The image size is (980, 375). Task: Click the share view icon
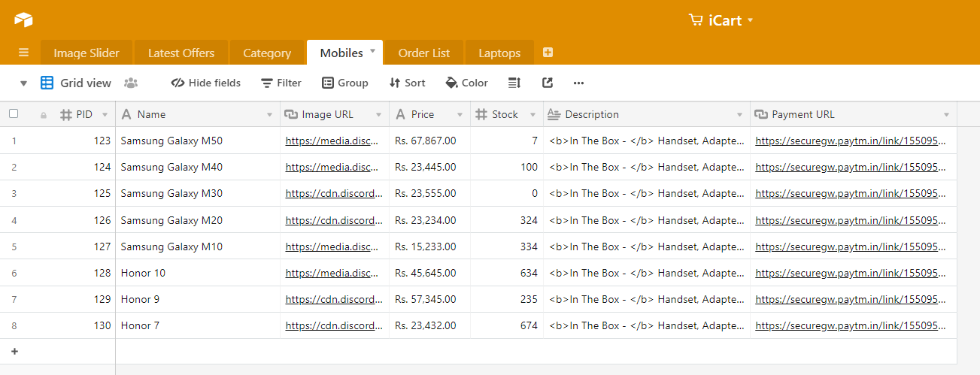[547, 83]
